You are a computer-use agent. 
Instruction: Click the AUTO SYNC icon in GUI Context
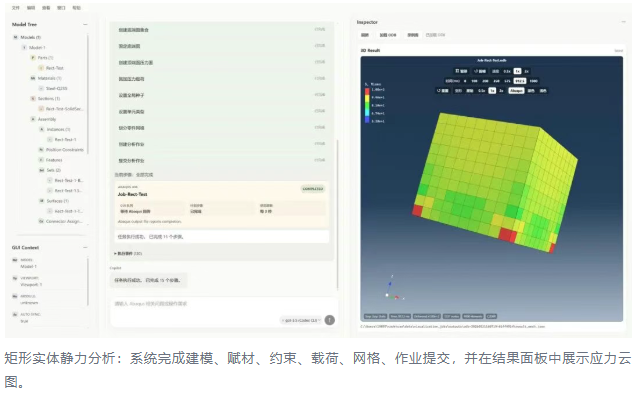pos(15,315)
